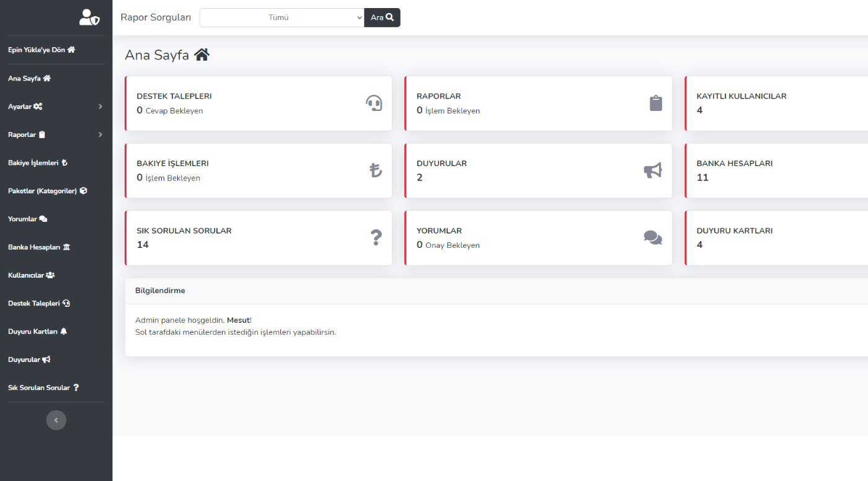Select Banka Hesapları in the sidebar
868x481 pixels.
coord(38,247)
